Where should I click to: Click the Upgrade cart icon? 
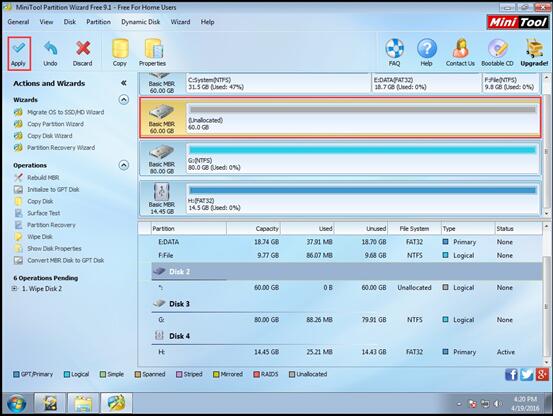click(x=535, y=48)
